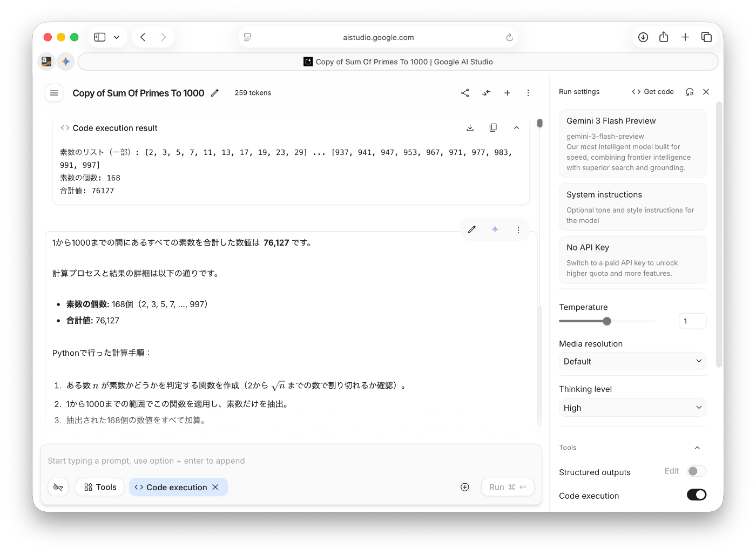Image resolution: width=756 pixels, height=555 pixels.
Task: Select the Gemini 3 Flash Preview model card
Action: tap(632, 143)
